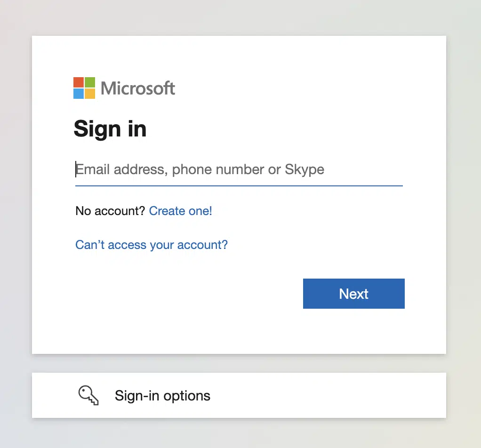Image resolution: width=481 pixels, height=448 pixels.
Task: Click the Microsoft four-square logo
Action: click(85, 88)
